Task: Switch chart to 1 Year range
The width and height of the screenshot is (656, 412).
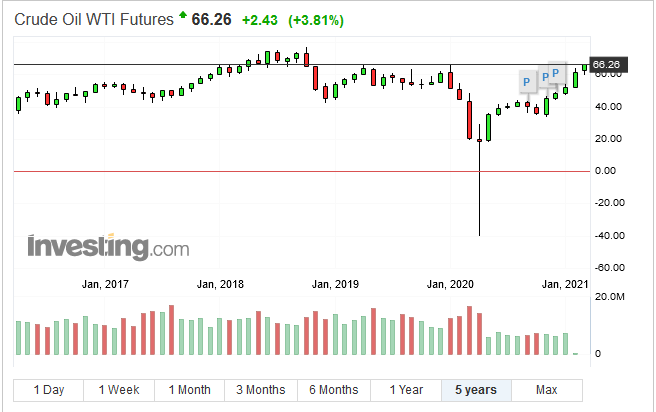Action: 405,389
